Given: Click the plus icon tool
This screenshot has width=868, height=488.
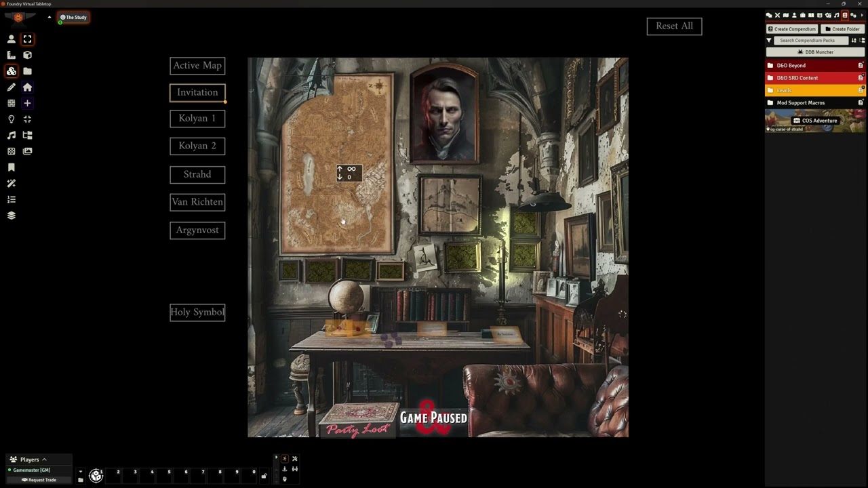Looking at the screenshot, I should coord(27,103).
